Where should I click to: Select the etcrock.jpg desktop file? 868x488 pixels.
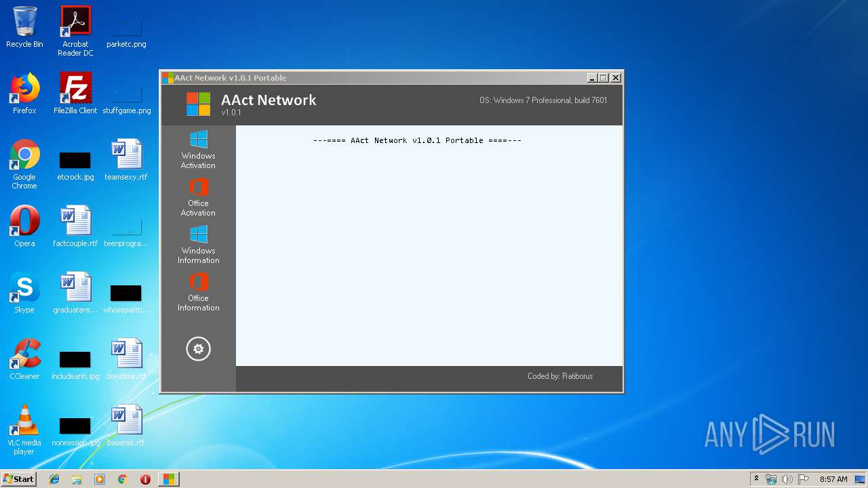tap(75, 165)
